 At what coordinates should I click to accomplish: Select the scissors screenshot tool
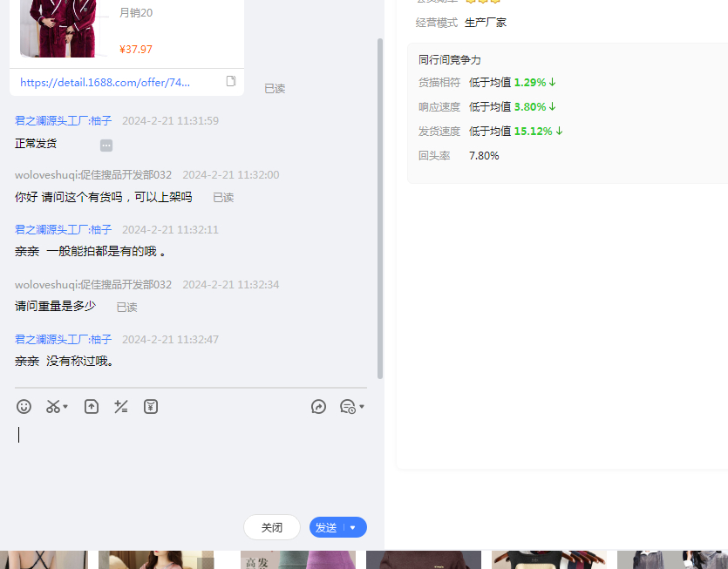(x=52, y=407)
